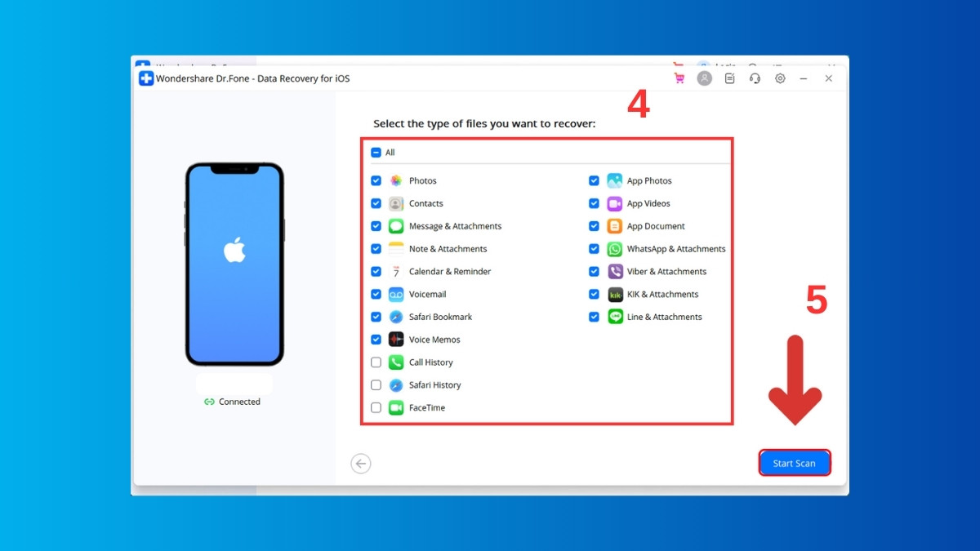
Task: Enable the Safari History checkbox
Action: coord(376,385)
